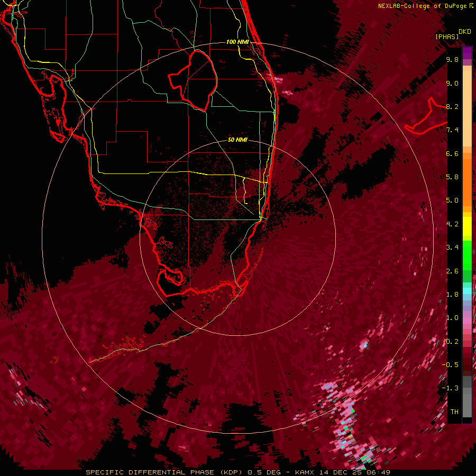Click the 8.2 legend value
Screen dimensions: 476x476
(452, 106)
